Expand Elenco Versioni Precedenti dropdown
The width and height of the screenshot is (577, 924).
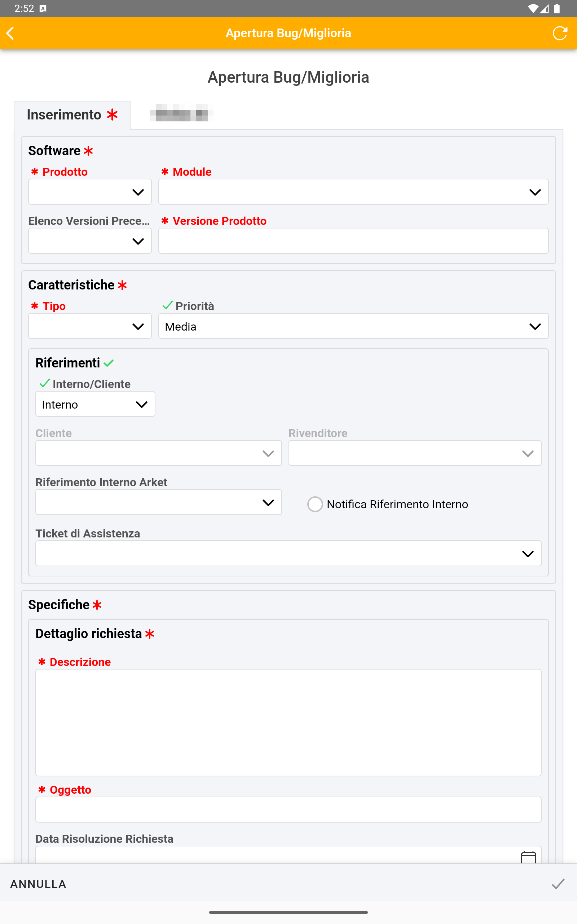(90, 241)
